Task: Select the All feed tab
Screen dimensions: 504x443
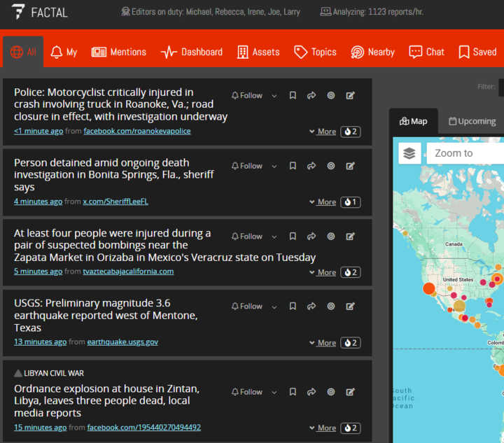Action: pos(23,52)
